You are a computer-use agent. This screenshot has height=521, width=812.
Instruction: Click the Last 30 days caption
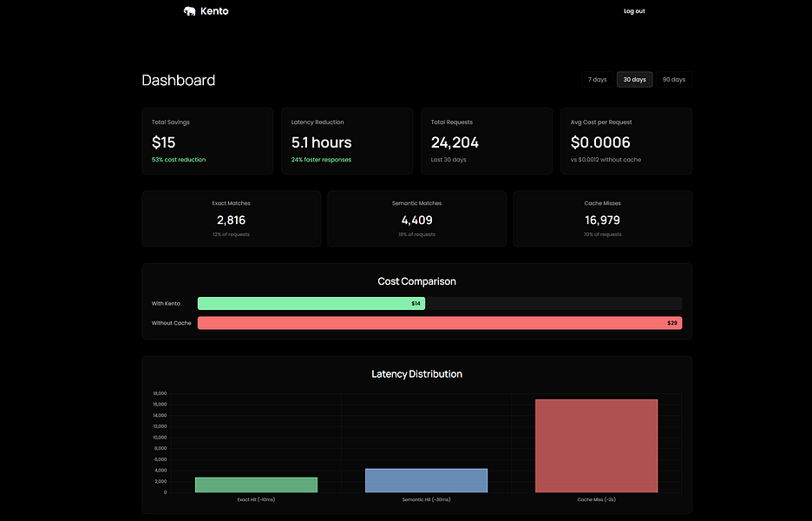(449, 160)
